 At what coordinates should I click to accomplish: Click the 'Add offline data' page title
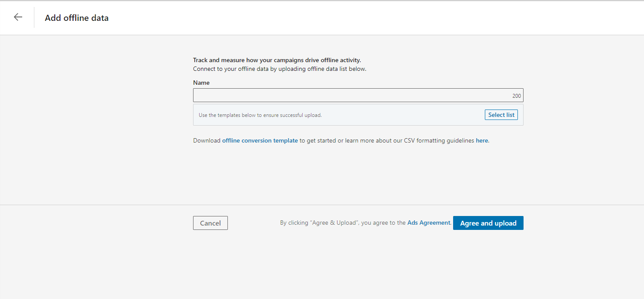click(x=77, y=18)
